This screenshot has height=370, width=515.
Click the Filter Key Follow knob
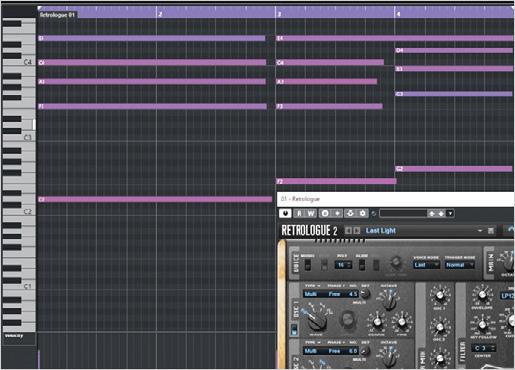(x=482, y=324)
